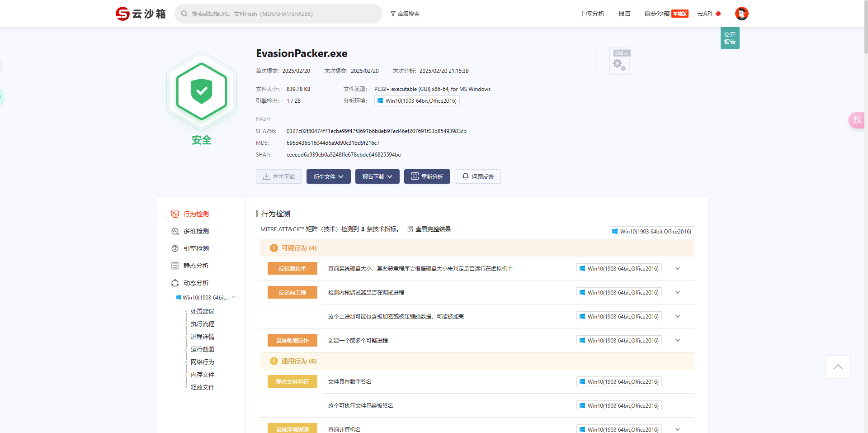Open 进程详情 in the sidebar tree
This screenshot has width=868, height=433.
coord(203,337)
